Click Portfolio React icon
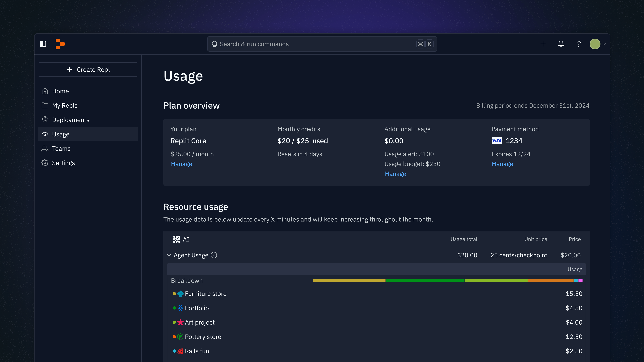 (180, 308)
